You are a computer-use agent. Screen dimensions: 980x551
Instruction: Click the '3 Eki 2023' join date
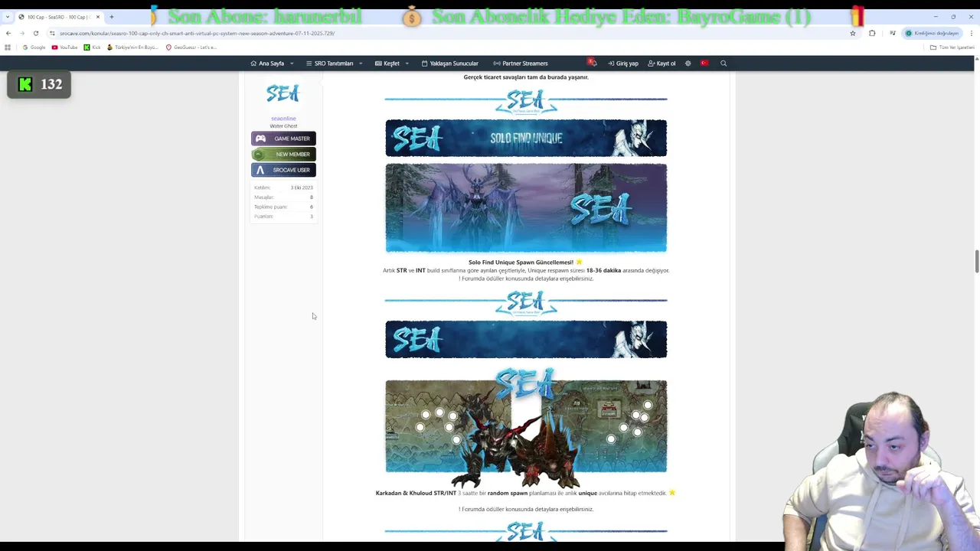pyautogui.click(x=302, y=187)
